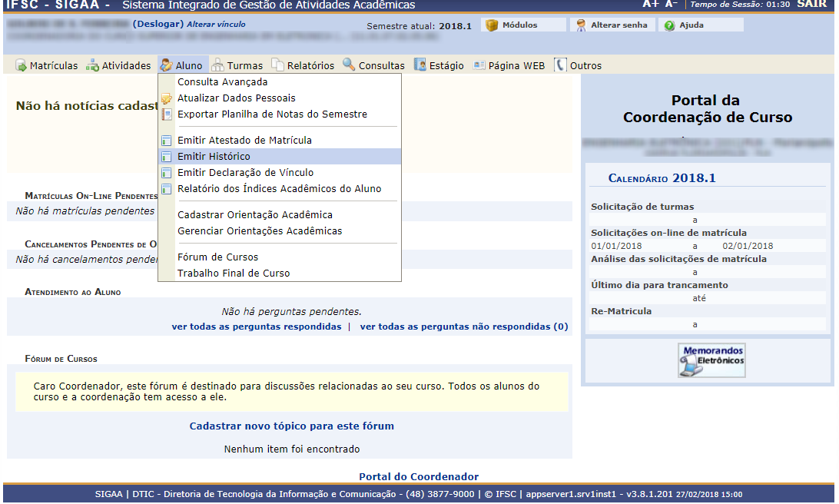The width and height of the screenshot is (839, 504).
Task: Click the 02/01/2018 end date text
Action: (748, 246)
